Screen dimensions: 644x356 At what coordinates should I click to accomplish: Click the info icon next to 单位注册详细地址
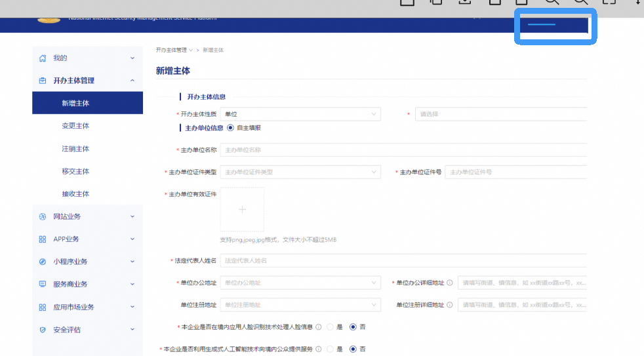click(x=450, y=305)
